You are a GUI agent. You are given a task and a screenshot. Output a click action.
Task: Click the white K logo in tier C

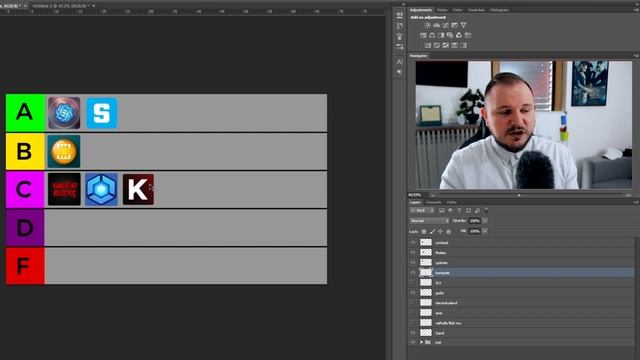[138, 189]
